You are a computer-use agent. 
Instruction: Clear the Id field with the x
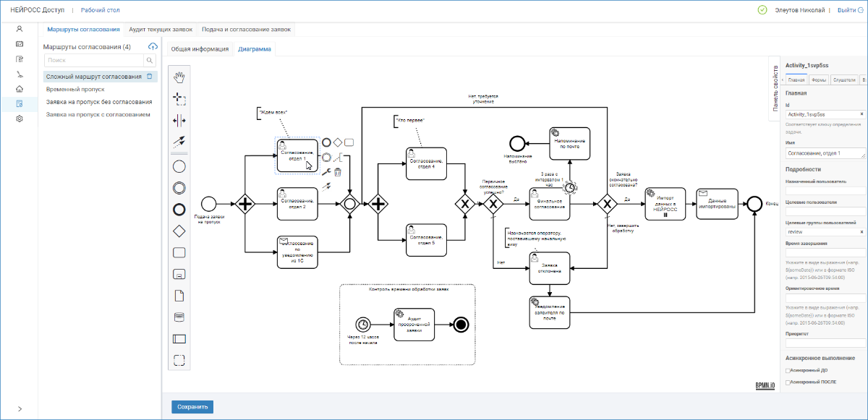point(861,114)
